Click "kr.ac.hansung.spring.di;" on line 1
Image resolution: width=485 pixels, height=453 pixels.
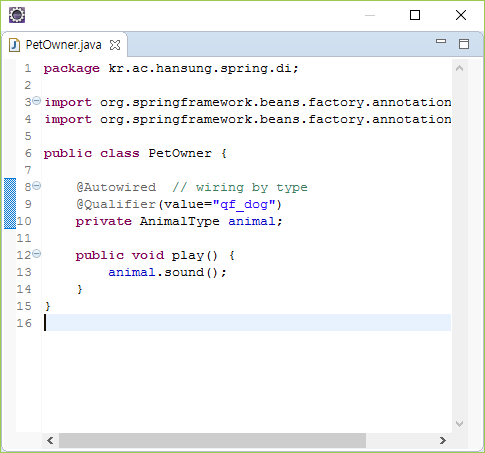[203, 68]
